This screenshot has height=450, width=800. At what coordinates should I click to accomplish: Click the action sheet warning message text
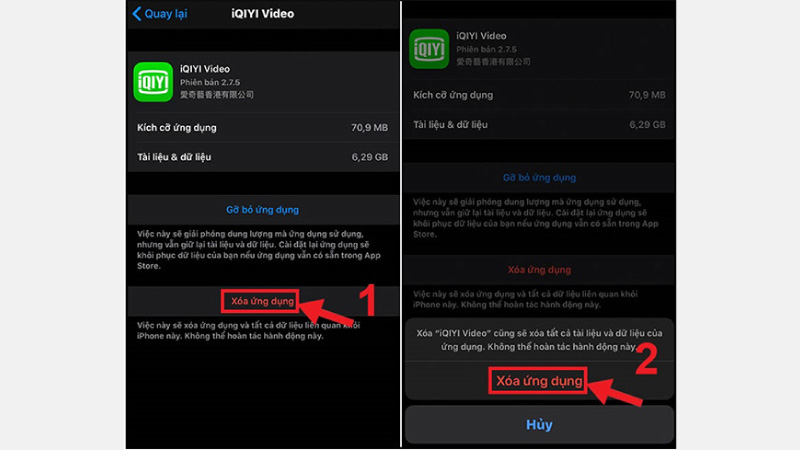click(x=539, y=340)
